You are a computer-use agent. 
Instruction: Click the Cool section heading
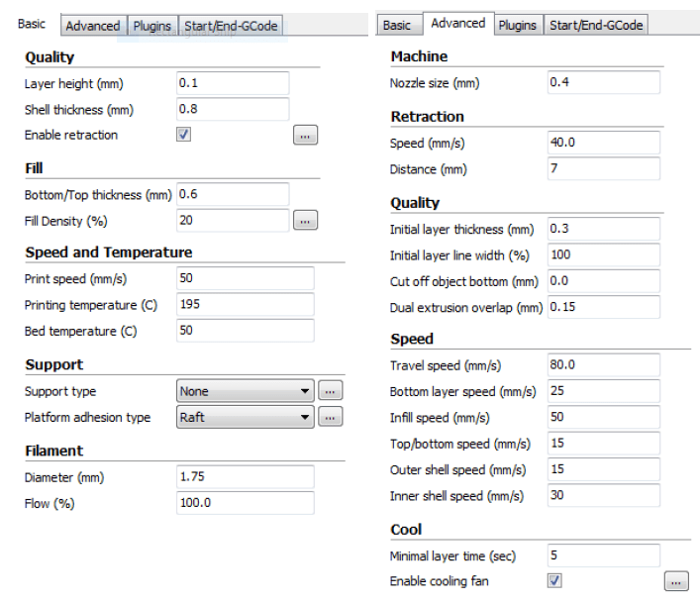pyautogui.click(x=406, y=530)
